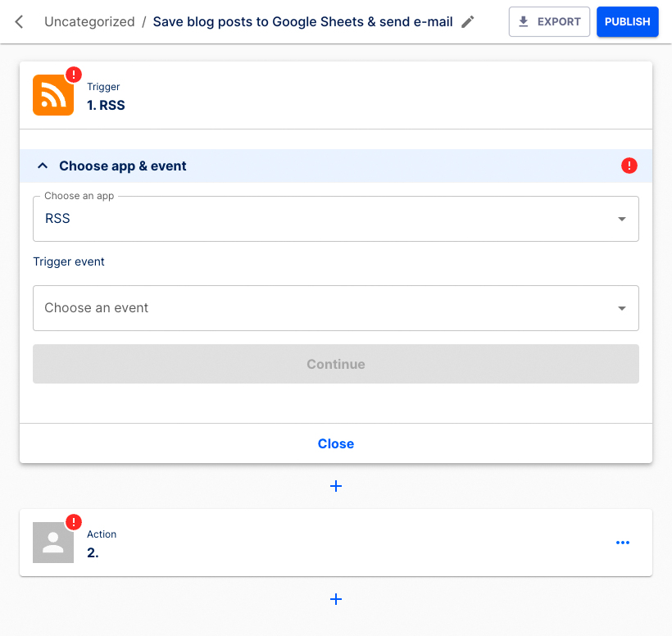Click the RSS trigger app icon
This screenshot has height=636, width=672.
[52, 95]
